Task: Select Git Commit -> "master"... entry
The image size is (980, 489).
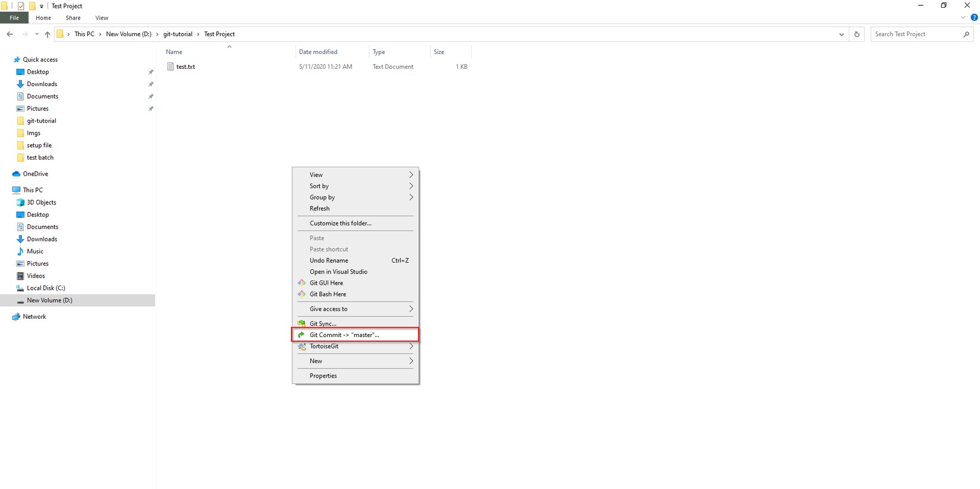Action: pyautogui.click(x=355, y=335)
